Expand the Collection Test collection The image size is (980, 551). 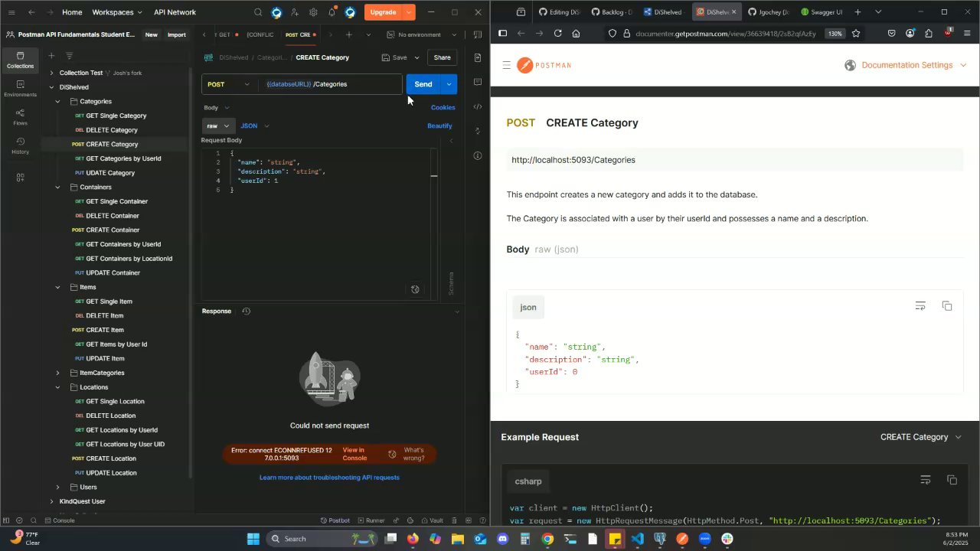coord(51,73)
